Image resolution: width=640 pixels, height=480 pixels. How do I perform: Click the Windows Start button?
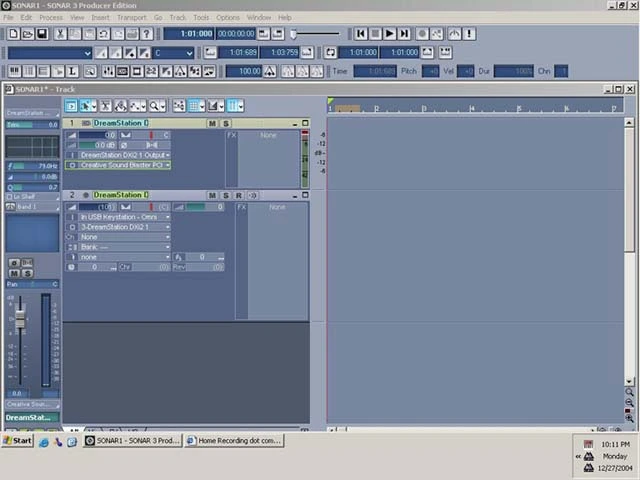pos(17,441)
